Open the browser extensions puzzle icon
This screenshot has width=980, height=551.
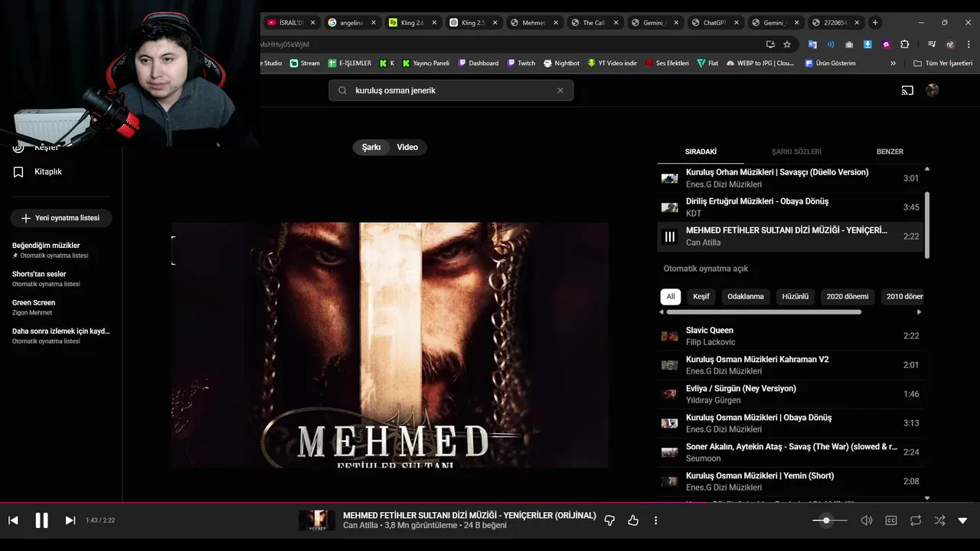click(x=904, y=44)
